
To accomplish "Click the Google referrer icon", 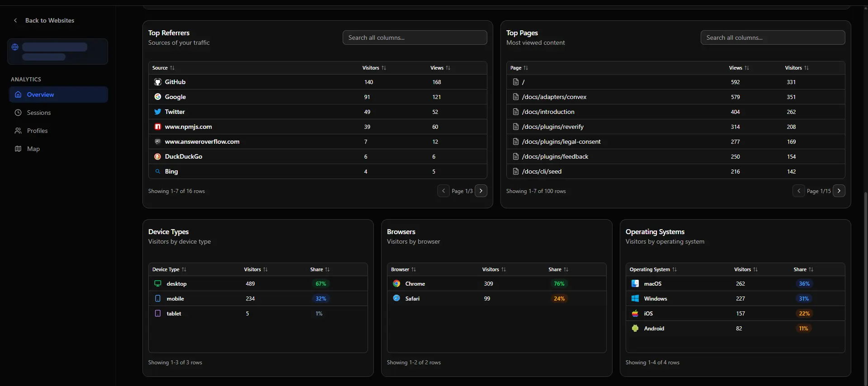I will [158, 97].
